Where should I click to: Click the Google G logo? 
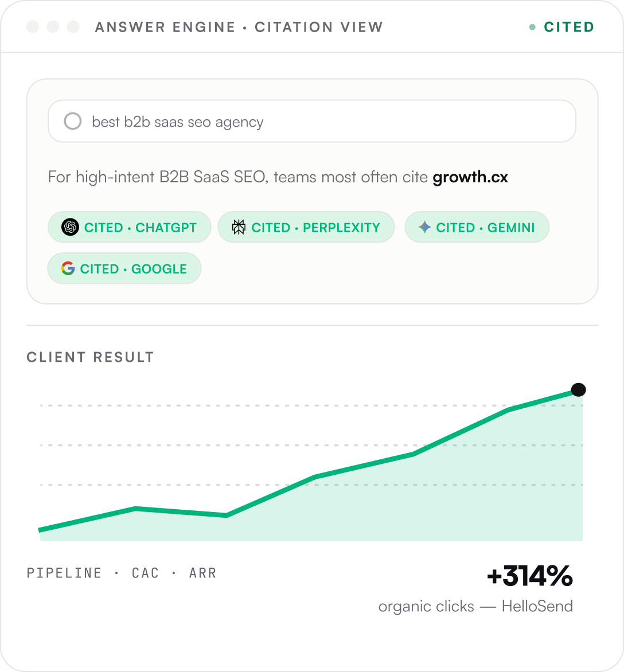pyautogui.click(x=68, y=269)
